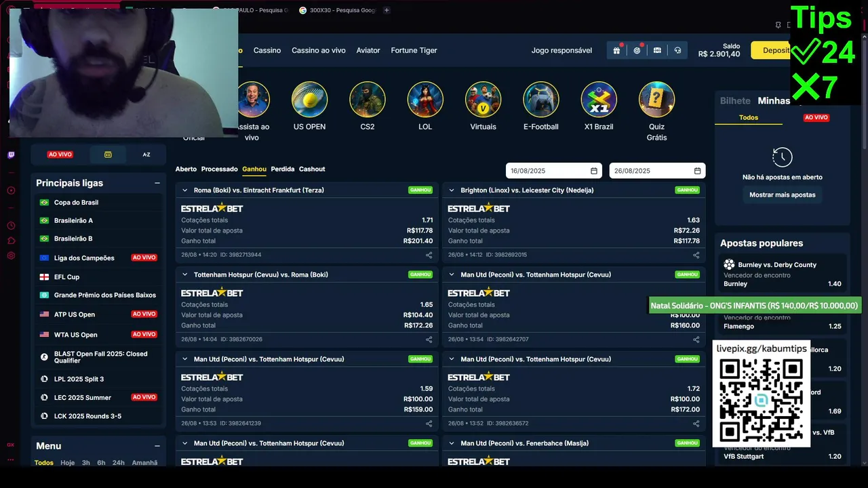868x488 pixels.
Task: Open calendar icon for 26/08/2025 date
Action: pos(697,171)
